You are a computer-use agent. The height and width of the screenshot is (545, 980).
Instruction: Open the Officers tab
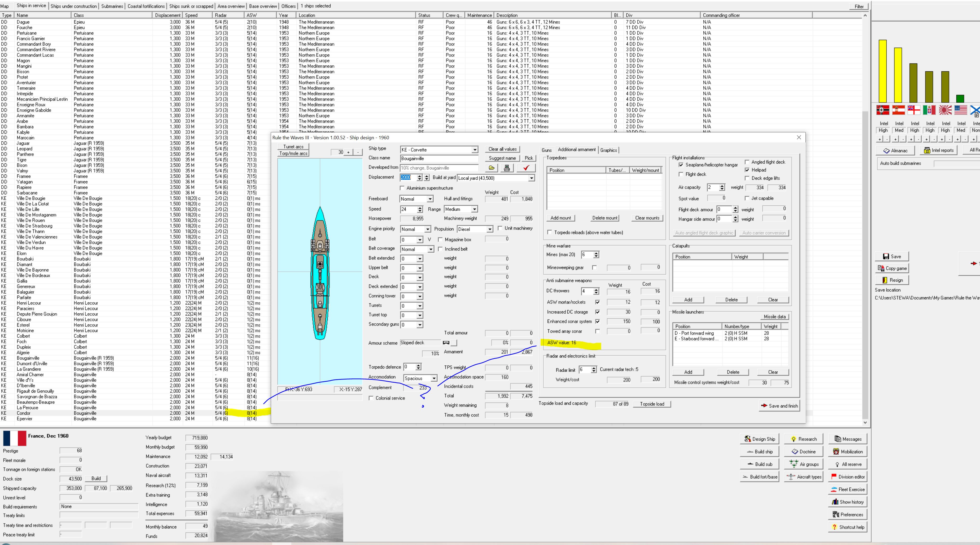(x=288, y=6)
